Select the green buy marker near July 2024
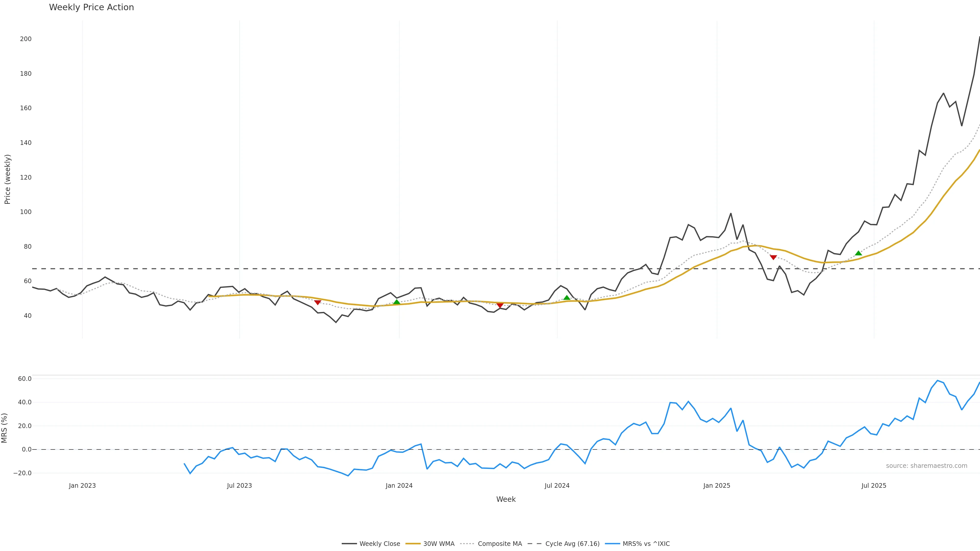 point(567,298)
